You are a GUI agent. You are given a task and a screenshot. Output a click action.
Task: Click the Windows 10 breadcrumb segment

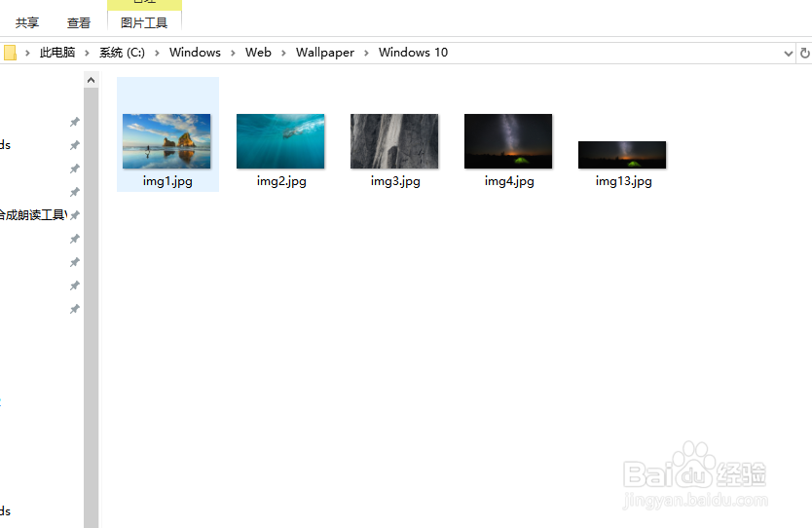coord(413,53)
